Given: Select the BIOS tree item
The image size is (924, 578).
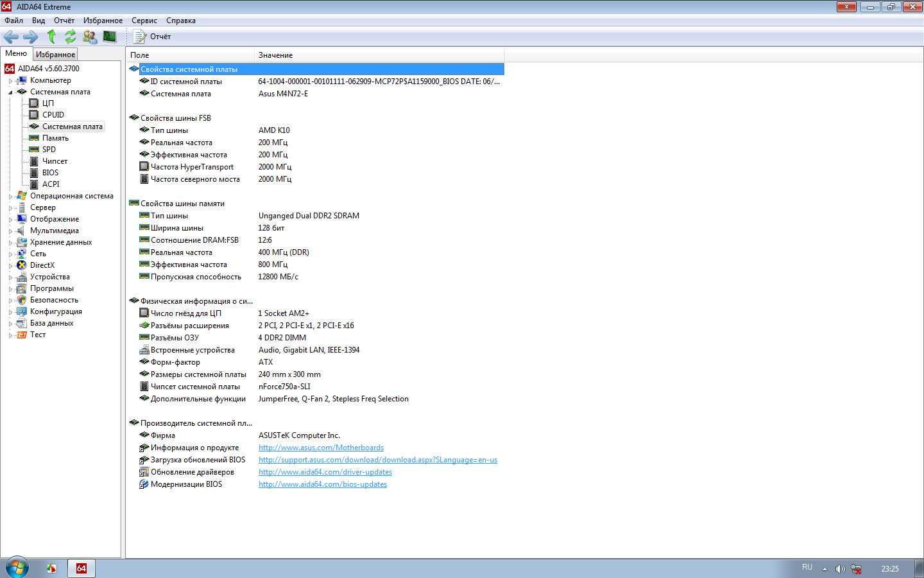Looking at the screenshot, I should (x=50, y=173).
